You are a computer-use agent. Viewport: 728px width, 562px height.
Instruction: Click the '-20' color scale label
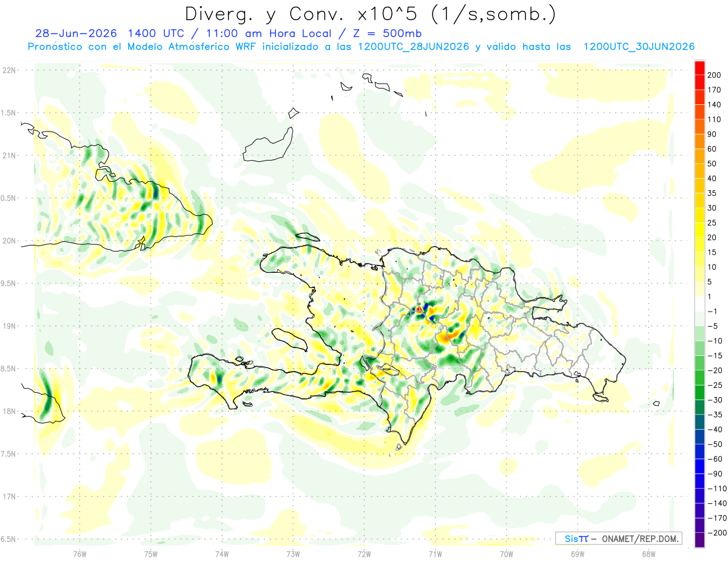pyautogui.click(x=716, y=370)
